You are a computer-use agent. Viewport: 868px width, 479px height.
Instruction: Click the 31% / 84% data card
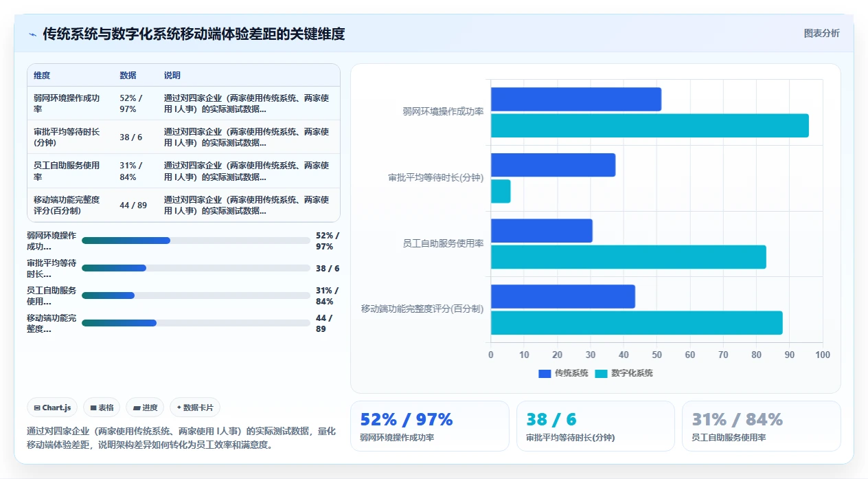click(x=761, y=426)
